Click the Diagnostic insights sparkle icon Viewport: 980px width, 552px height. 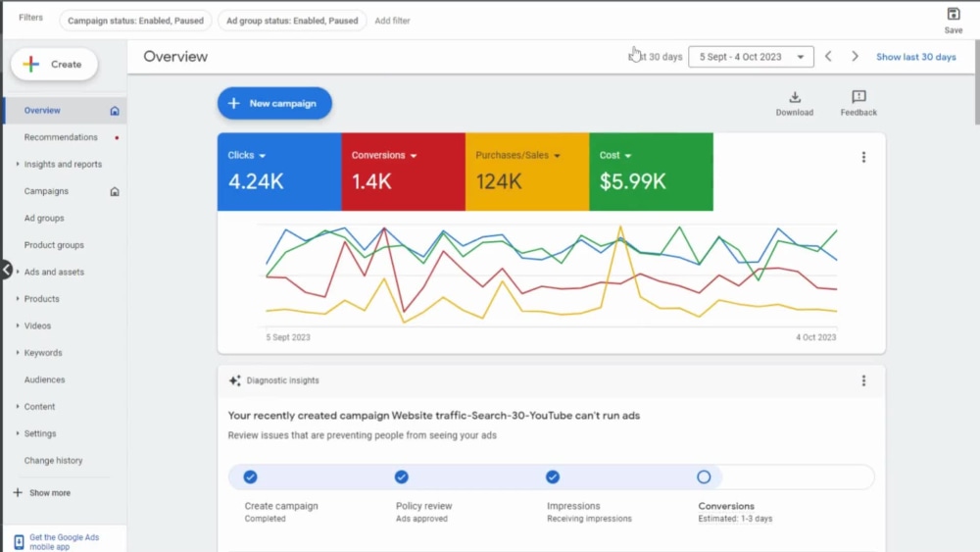point(234,380)
